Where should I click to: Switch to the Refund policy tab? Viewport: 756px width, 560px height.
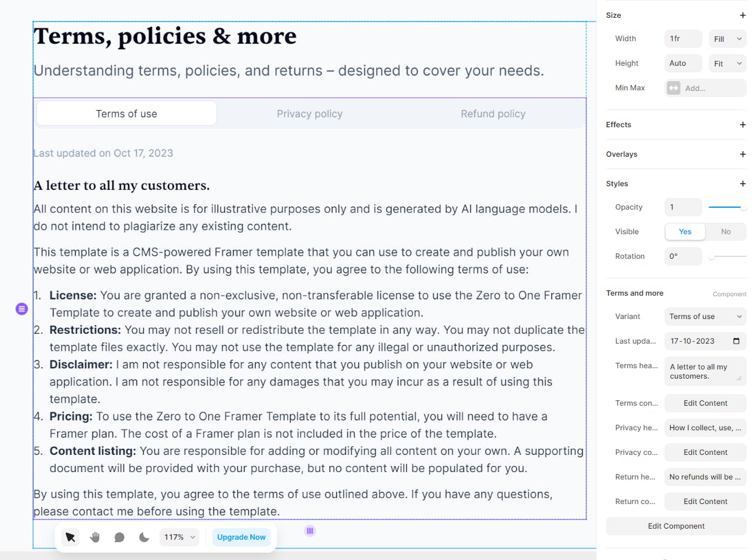pyautogui.click(x=493, y=114)
